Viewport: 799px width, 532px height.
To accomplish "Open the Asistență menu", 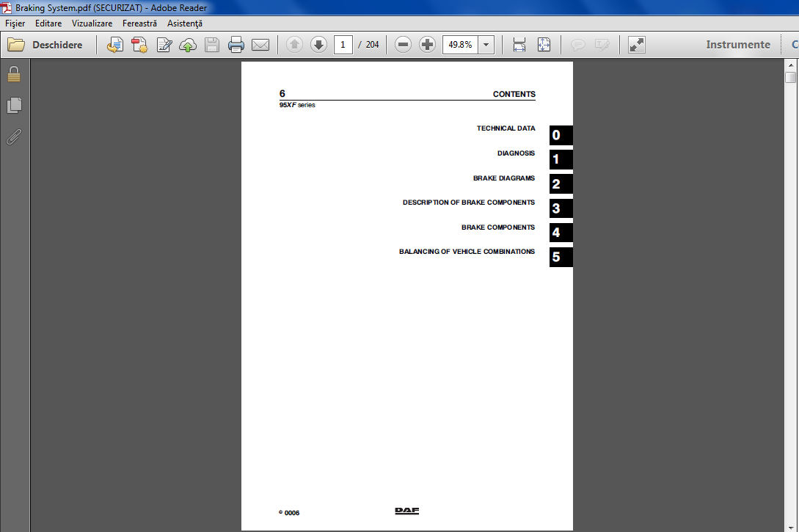I will click(184, 23).
